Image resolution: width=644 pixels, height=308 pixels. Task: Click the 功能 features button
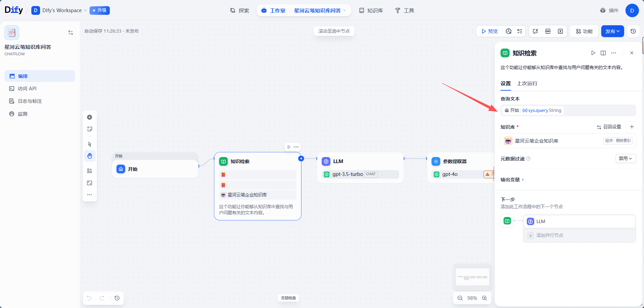584,31
